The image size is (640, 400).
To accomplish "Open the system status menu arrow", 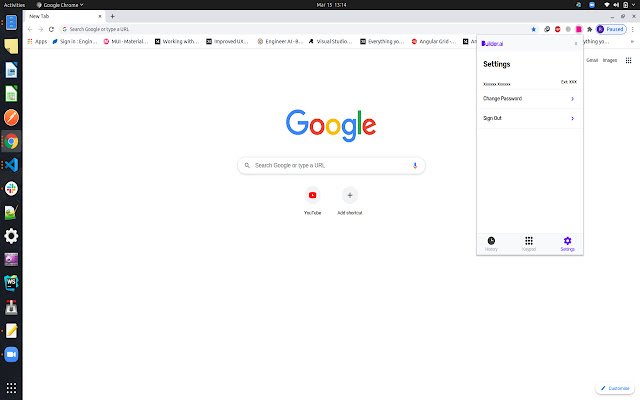I will click(634, 5).
